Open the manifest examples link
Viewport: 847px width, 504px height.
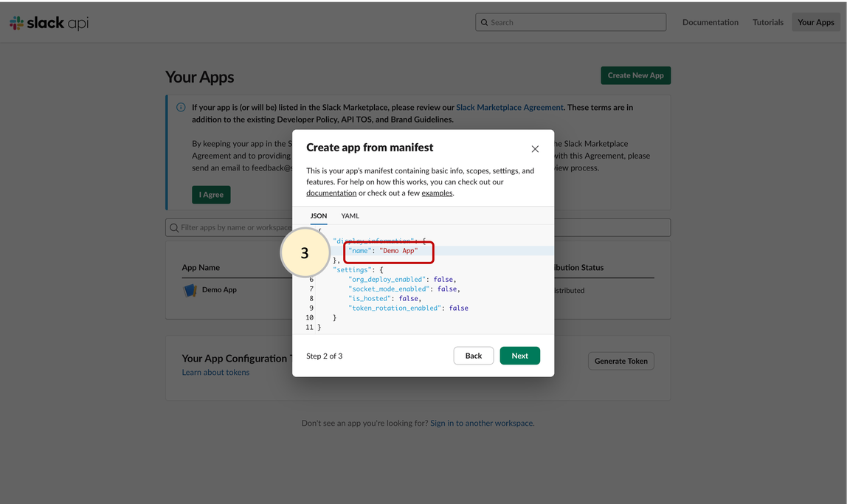click(437, 193)
